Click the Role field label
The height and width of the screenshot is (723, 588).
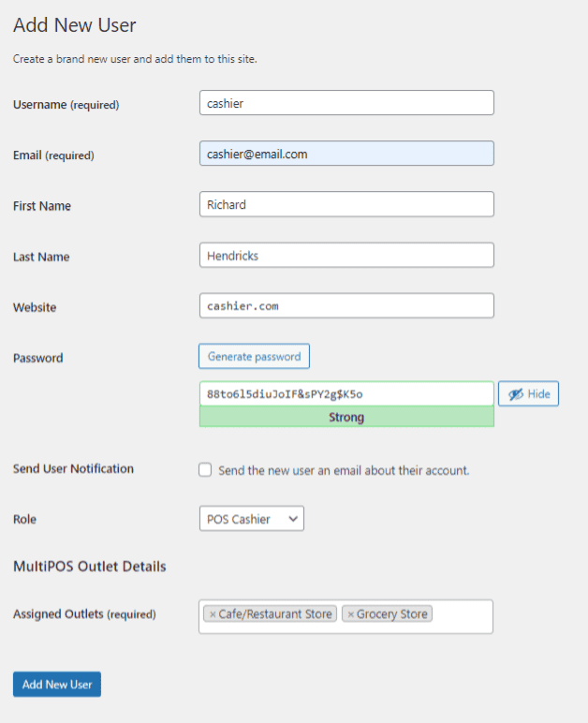(25, 519)
